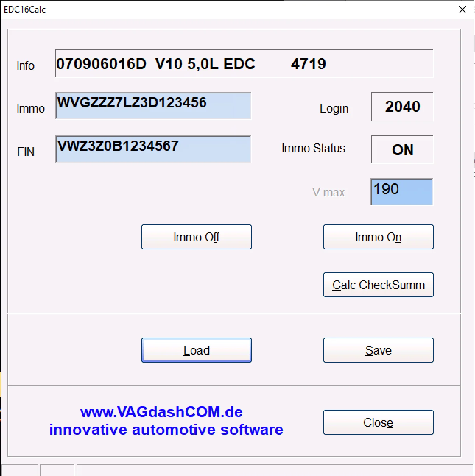The height and width of the screenshot is (476, 475).
Task: Click the EDC16Calc window title text
Action: tap(25, 10)
